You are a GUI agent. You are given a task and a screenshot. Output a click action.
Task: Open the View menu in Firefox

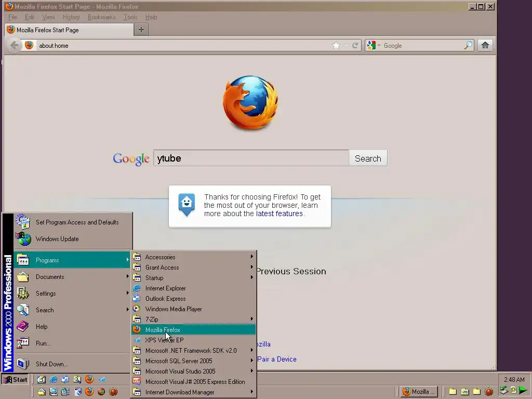coord(48,17)
